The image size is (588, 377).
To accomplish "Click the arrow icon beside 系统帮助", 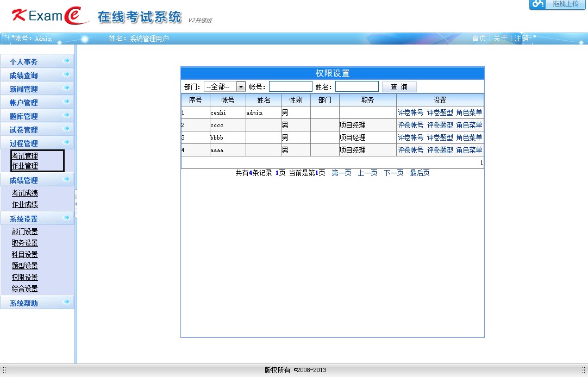I will (66, 303).
